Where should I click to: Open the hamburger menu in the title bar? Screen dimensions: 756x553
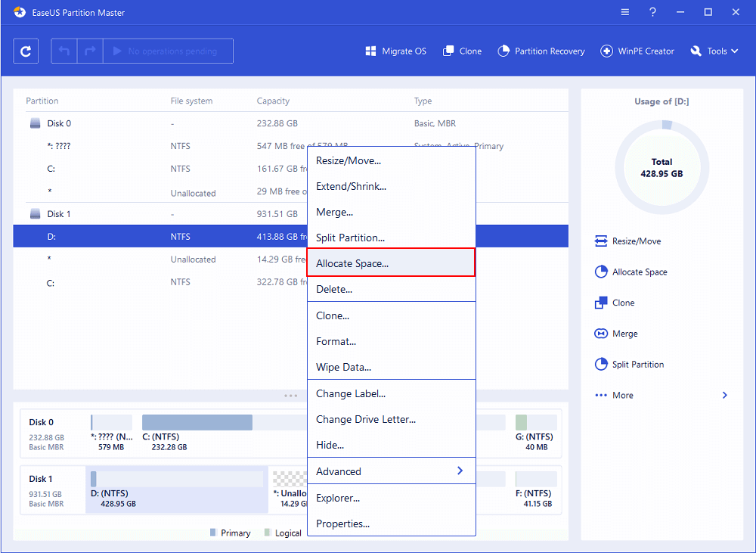tap(625, 12)
